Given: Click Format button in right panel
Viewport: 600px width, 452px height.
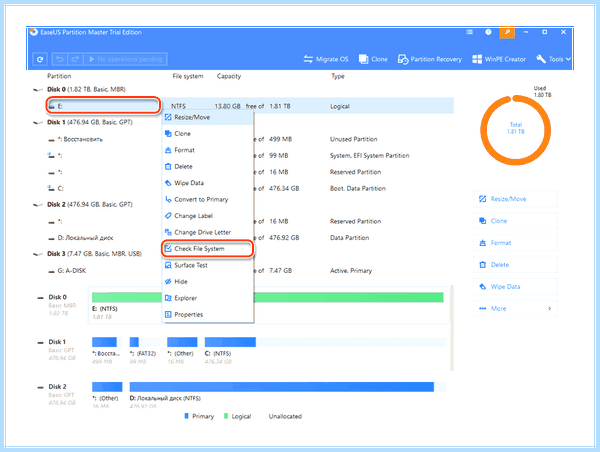Looking at the screenshot, I should tap(515, 243).
